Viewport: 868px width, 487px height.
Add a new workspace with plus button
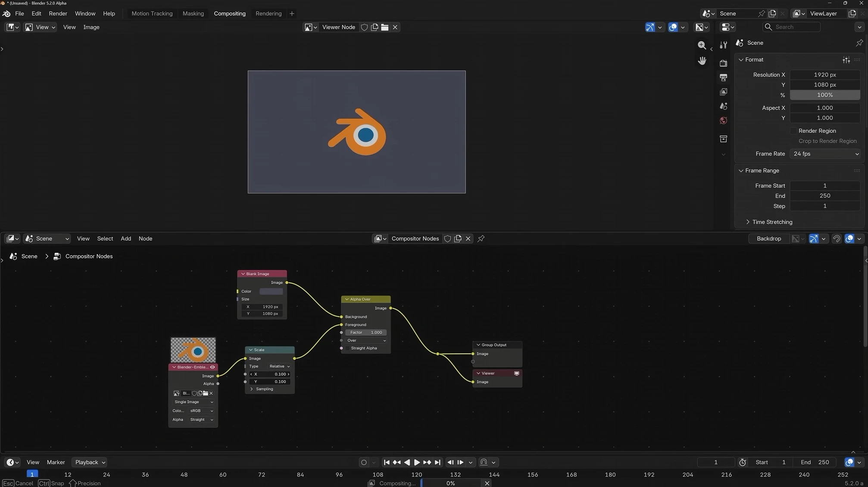[292, 13]
